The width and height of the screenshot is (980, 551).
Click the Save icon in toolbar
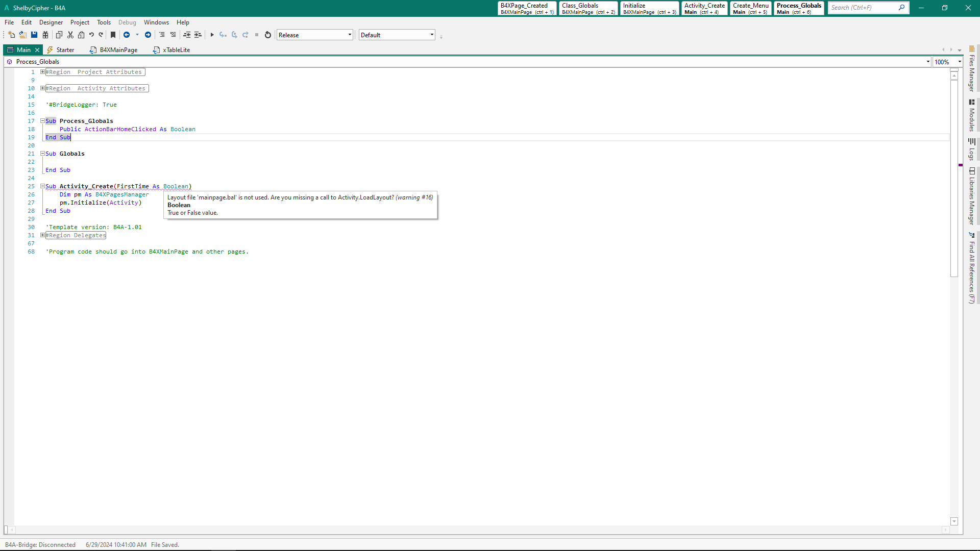click(x=34, y=35)
